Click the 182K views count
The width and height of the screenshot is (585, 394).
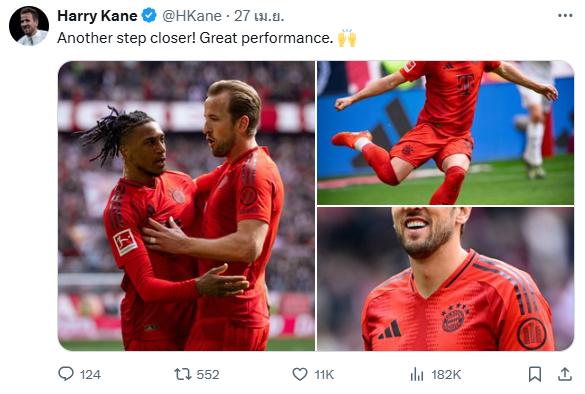[x=446, y=374]
